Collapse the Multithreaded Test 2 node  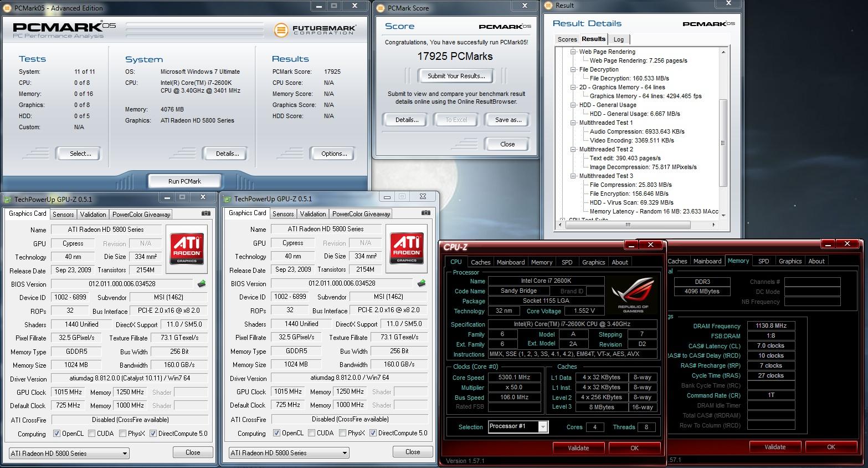point(573,149)
